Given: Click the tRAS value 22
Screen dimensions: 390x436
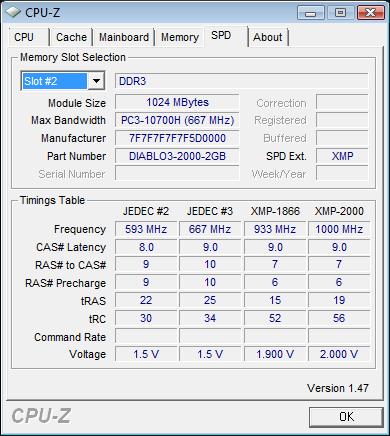Looking at the screenshot, I should pos(146,300).
